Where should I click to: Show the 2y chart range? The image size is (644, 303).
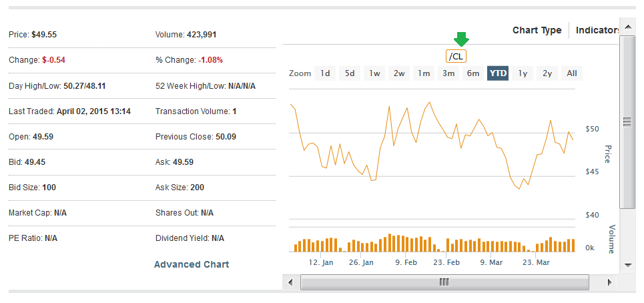click(547, 73)
